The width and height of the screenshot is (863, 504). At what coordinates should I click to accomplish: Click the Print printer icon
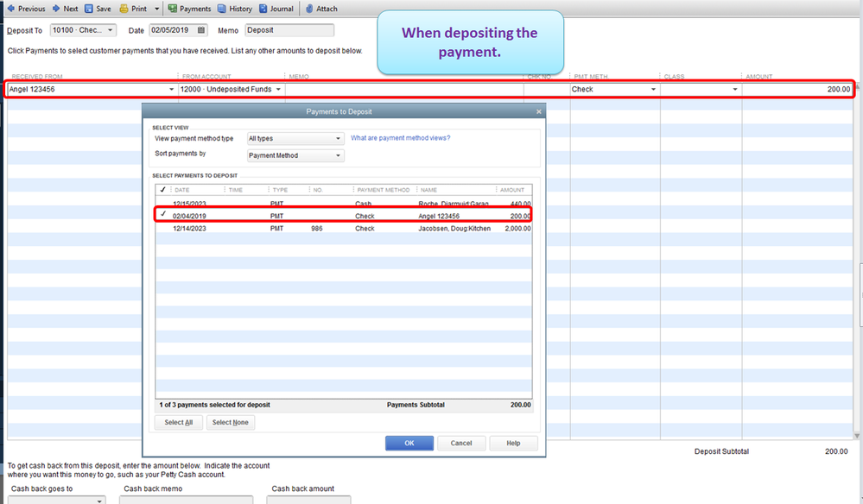124,9
